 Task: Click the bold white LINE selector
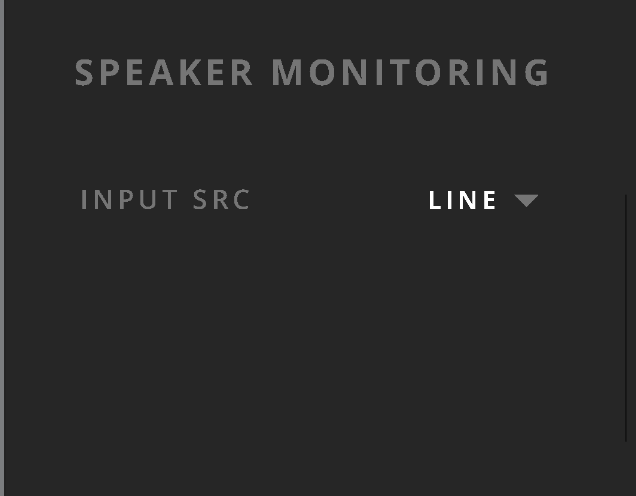click(462, 200)
